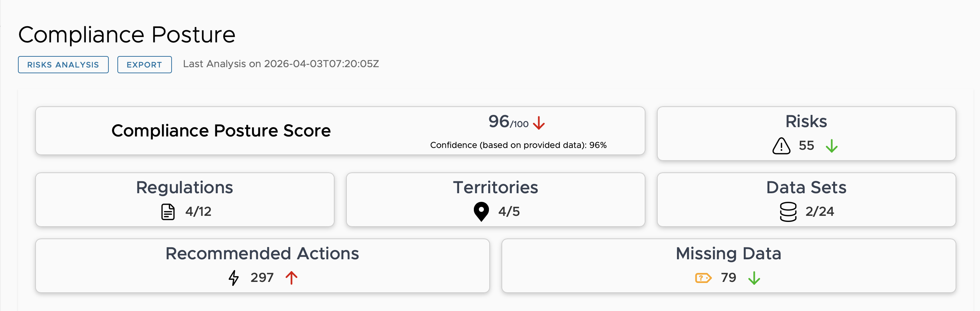The image size is (980, 311).
Task: Click the Last Analysis timestamp text
Action: point(281,64)
